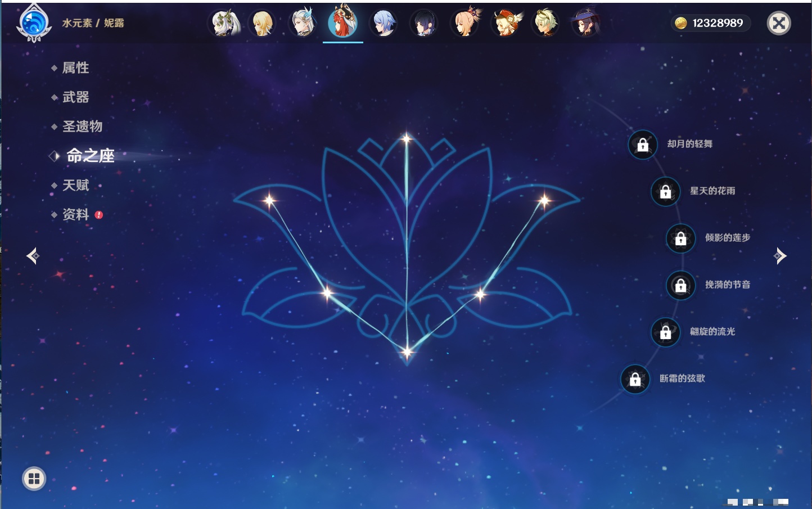Click the 星天的花雨 constellation name
This screenshot has height=509, width=812.
tap(712, 191)
